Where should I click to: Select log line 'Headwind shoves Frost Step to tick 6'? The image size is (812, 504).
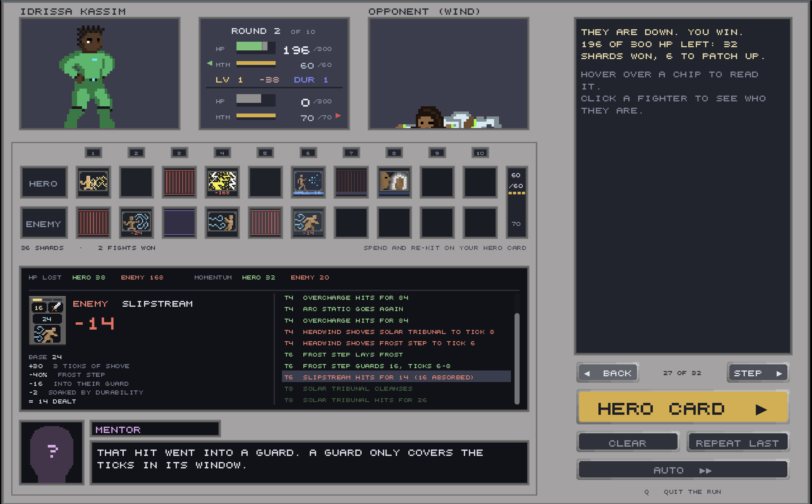click(x=396, y=343)
